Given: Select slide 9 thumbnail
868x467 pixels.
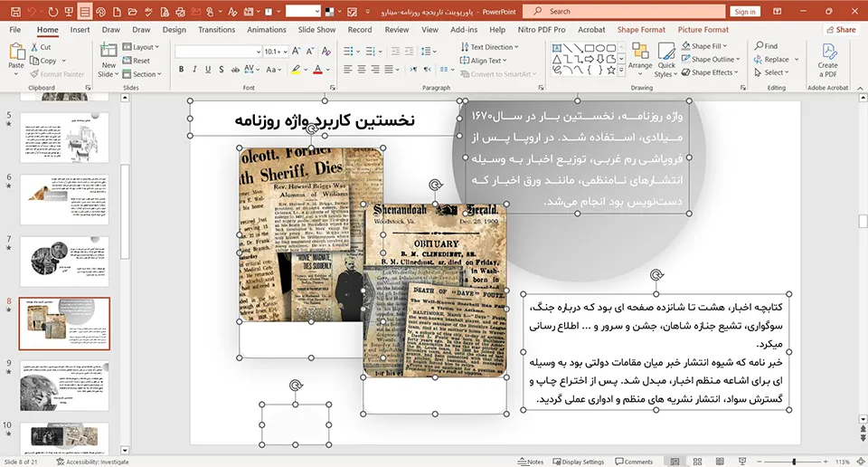Looking at the screenshot, I should tap(64, 386).
